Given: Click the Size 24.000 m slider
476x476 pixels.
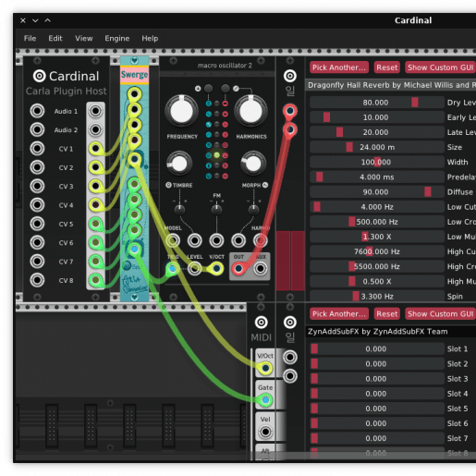Looking at the screenshot, I should coord(377,147).
